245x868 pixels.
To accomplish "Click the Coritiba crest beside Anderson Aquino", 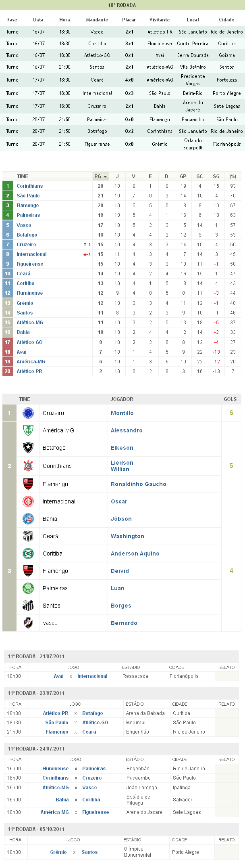I will click(28, 554).
